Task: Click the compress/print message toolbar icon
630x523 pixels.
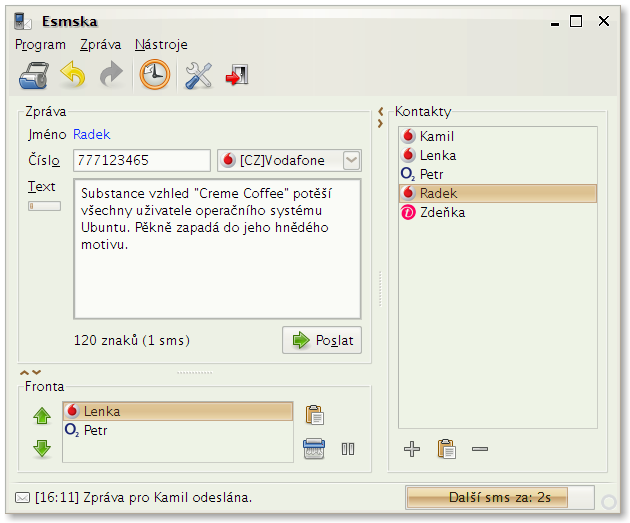Action: [34, 75]
